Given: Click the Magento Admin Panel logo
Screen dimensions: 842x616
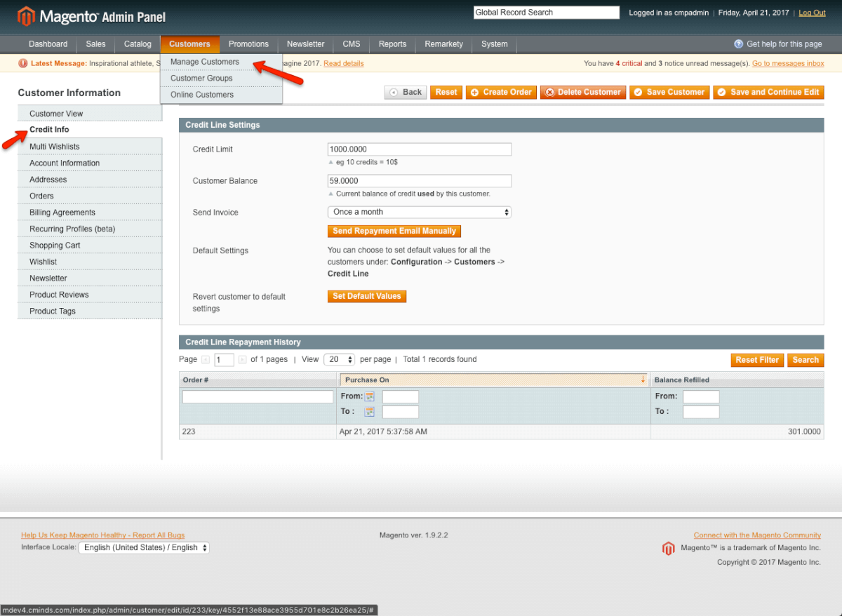Looking at the screenshot, I should coord(92,15).
